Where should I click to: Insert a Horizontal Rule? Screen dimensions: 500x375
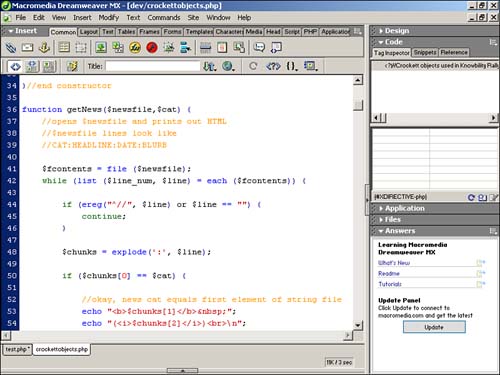tap(205, 48)
